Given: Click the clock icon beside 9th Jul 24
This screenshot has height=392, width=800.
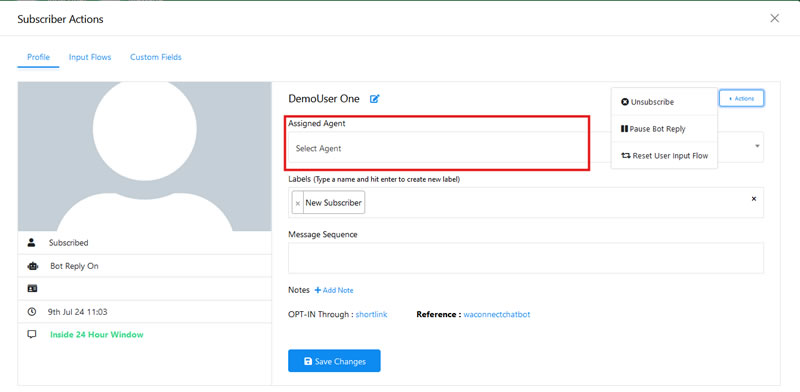Looking at the screenshot, I should [x=32, y=312].
